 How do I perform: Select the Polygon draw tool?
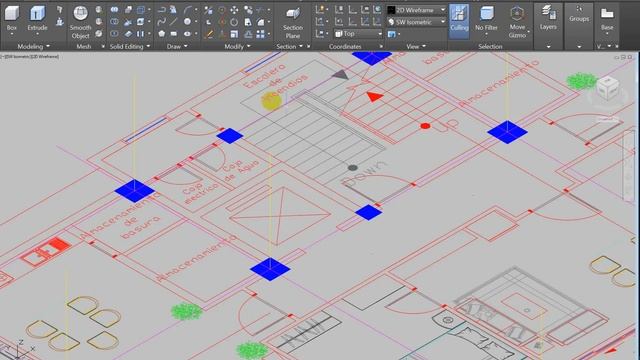coord(162,33)
